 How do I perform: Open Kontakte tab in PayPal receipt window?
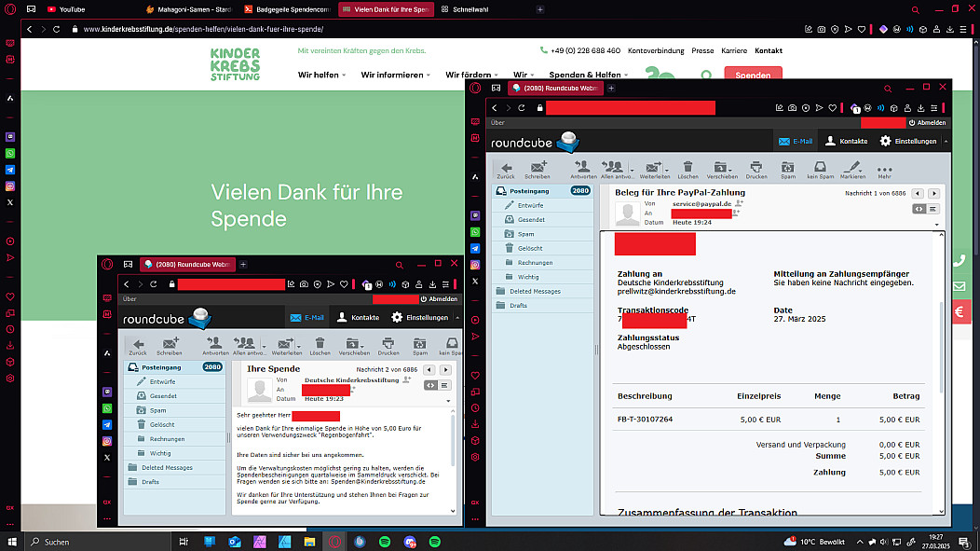(846, 141)
